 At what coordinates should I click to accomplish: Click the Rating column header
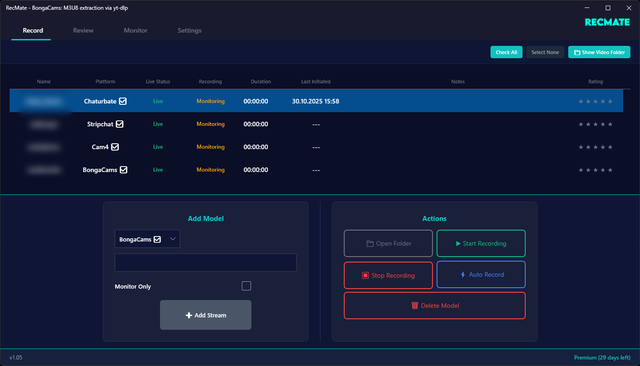pyautogui.click(x=596, y=82)
